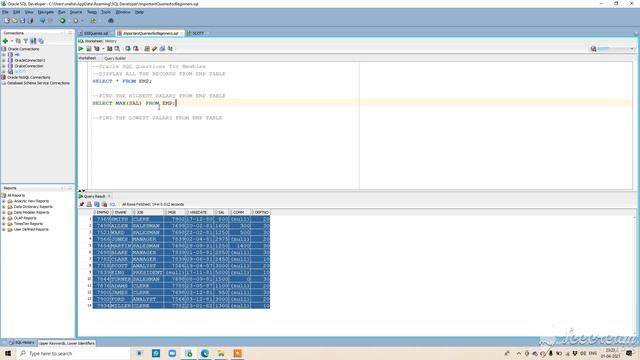This screenshot has height=360, width=640.
Task: Open the Navigate menu
Action: tap(46, 12)
